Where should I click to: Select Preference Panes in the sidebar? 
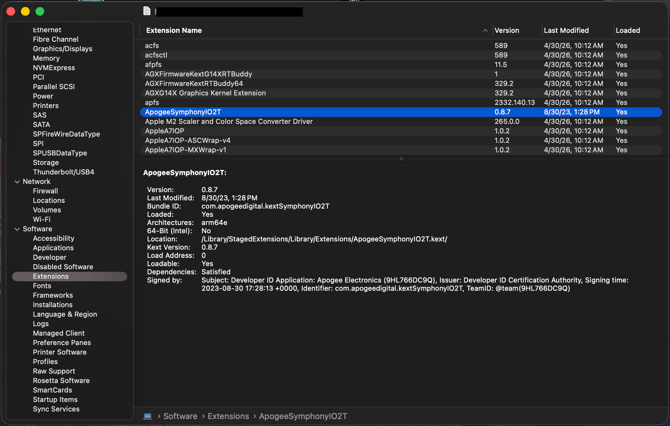pyautogui.click(x=62, y=343)
